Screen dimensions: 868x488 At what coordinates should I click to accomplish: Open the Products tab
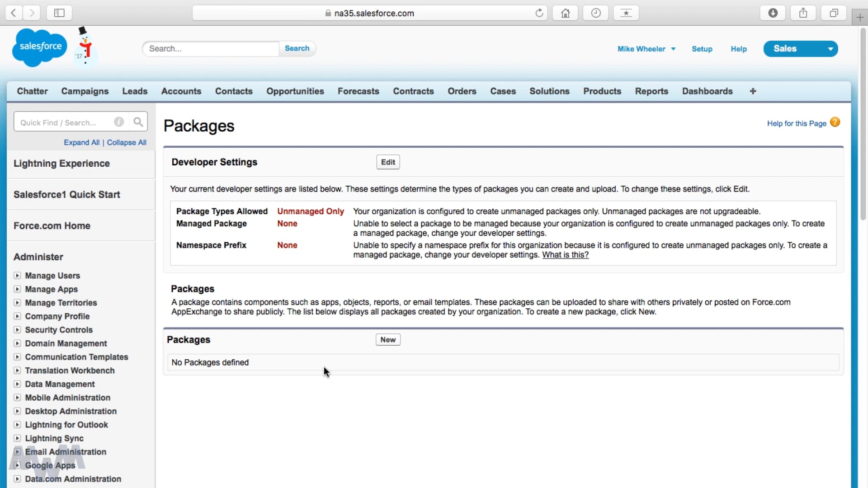coord(602,91)
